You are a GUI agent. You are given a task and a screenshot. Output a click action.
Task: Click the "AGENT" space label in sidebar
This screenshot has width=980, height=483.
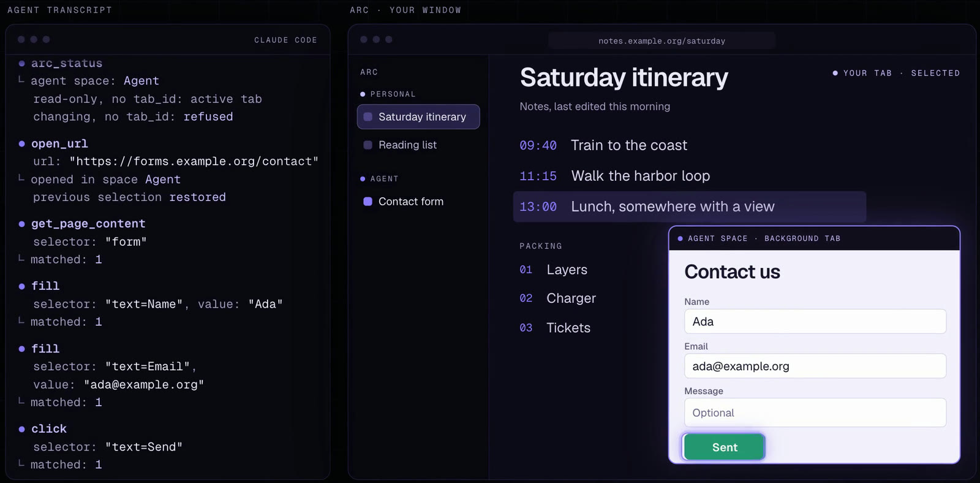click(x=384, y=179)
